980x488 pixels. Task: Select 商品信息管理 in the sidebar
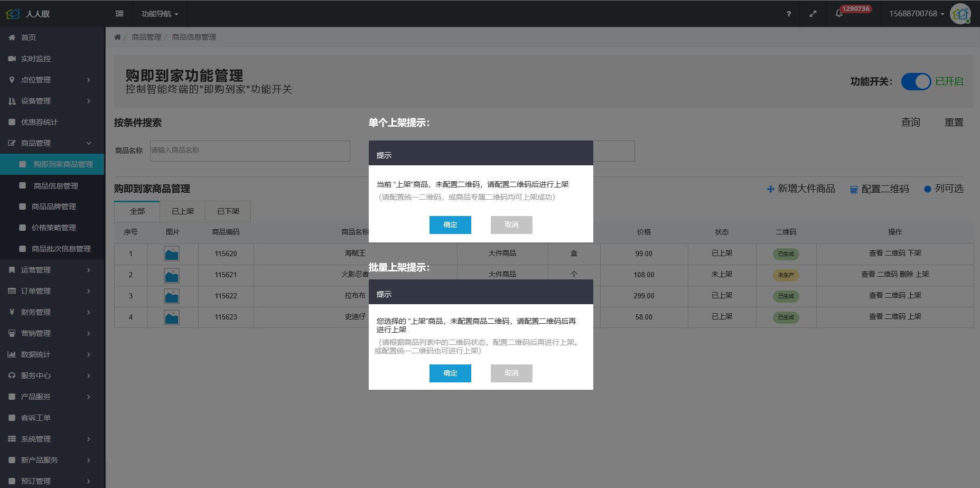(56, 186)
